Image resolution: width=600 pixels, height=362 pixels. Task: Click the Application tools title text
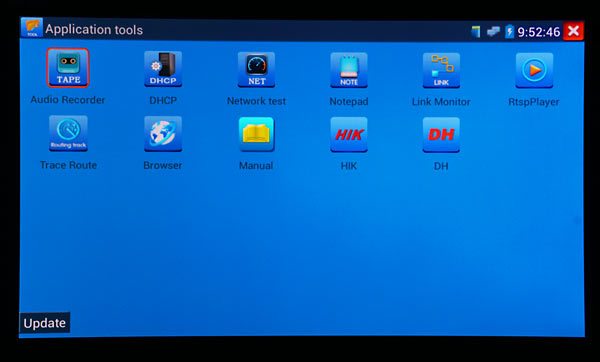tap(94, 30)
